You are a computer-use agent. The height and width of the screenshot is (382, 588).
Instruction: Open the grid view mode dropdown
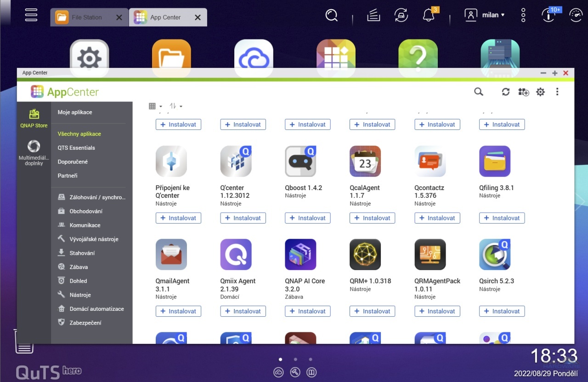155,106
